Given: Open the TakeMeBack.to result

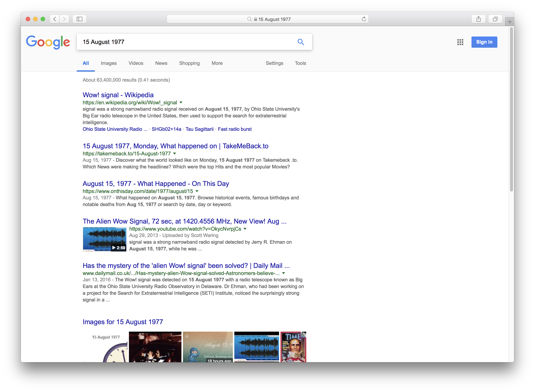Looking at the screenshot, I should click(175, 146).
